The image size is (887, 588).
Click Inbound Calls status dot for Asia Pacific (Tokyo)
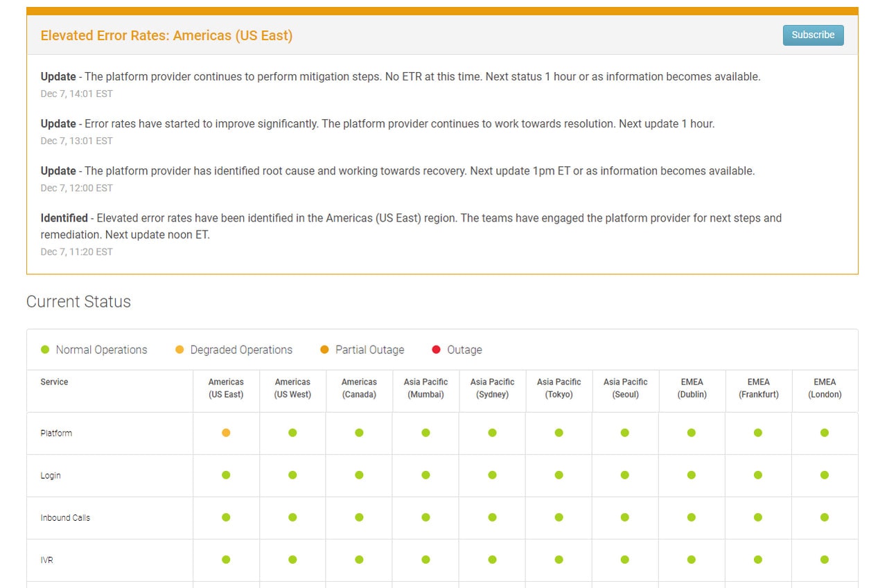tap(559, 517)
